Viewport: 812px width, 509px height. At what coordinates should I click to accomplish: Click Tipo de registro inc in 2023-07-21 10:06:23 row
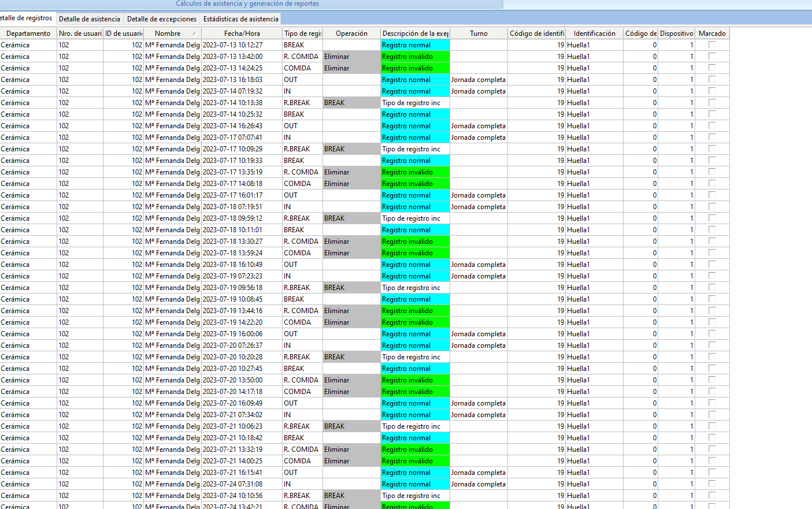coord(415,426)
